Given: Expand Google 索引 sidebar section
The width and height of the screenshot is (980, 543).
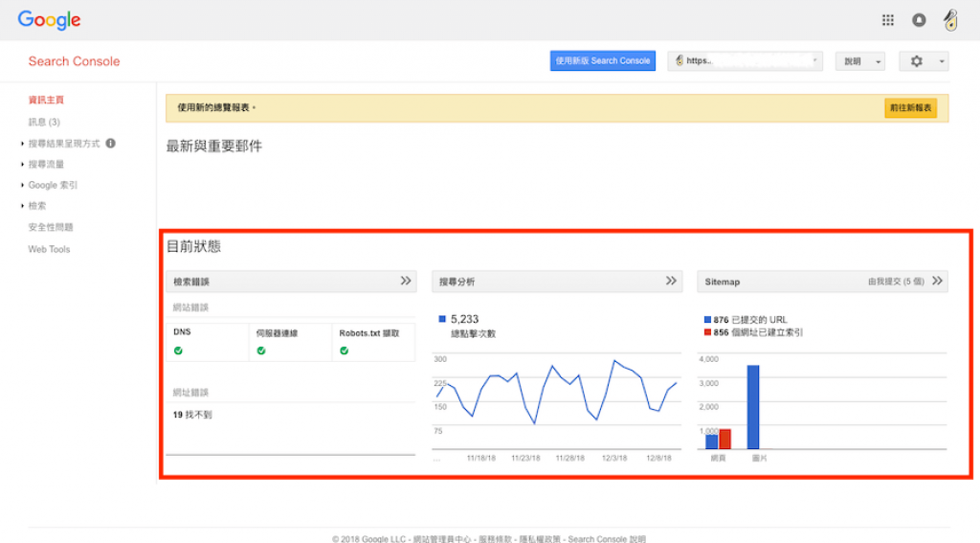Looking at the screenshot, I should pos(54,185).
